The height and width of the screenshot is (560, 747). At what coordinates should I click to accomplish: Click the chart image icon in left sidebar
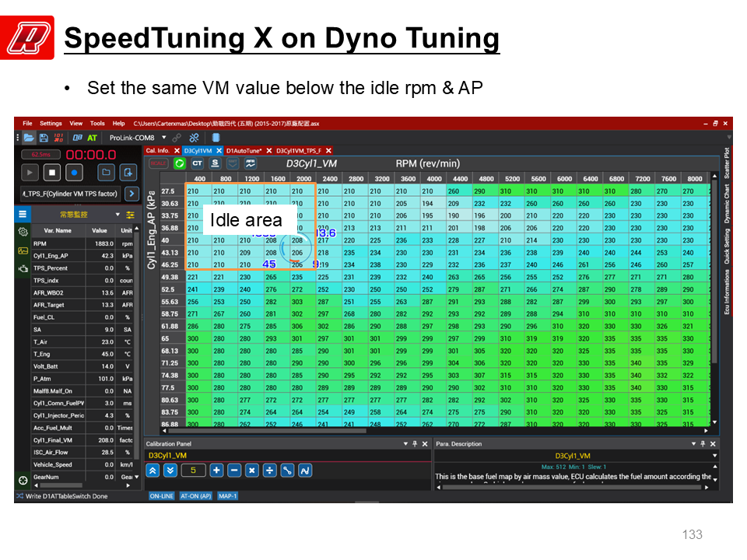[x=23, y=250]
